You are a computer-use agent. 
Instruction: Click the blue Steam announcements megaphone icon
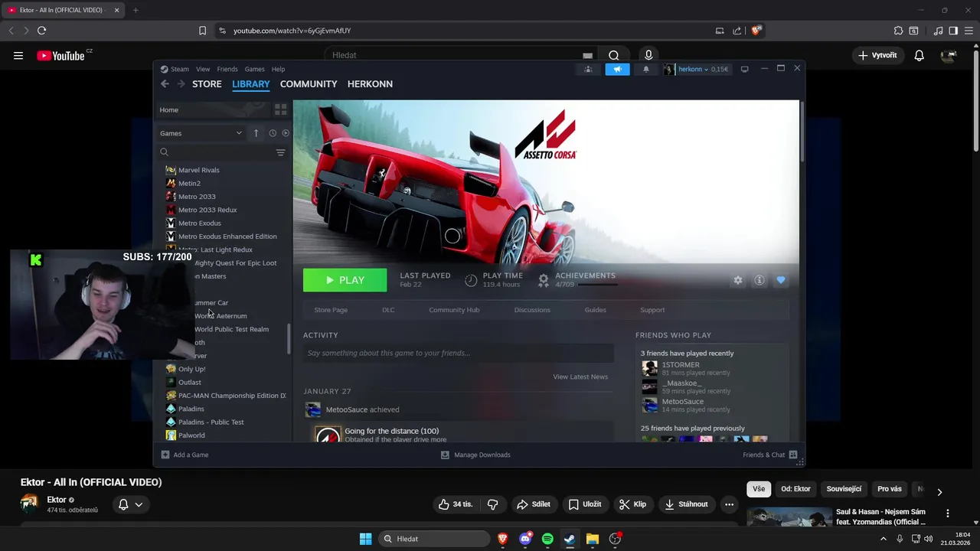[617, 69]
